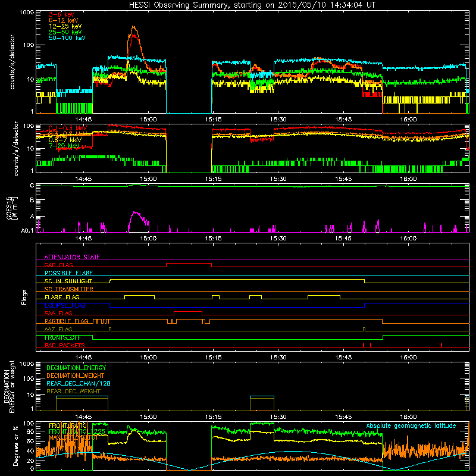Click the REAR_DEC_WEIGHT legend label

[x=73, y=392]
